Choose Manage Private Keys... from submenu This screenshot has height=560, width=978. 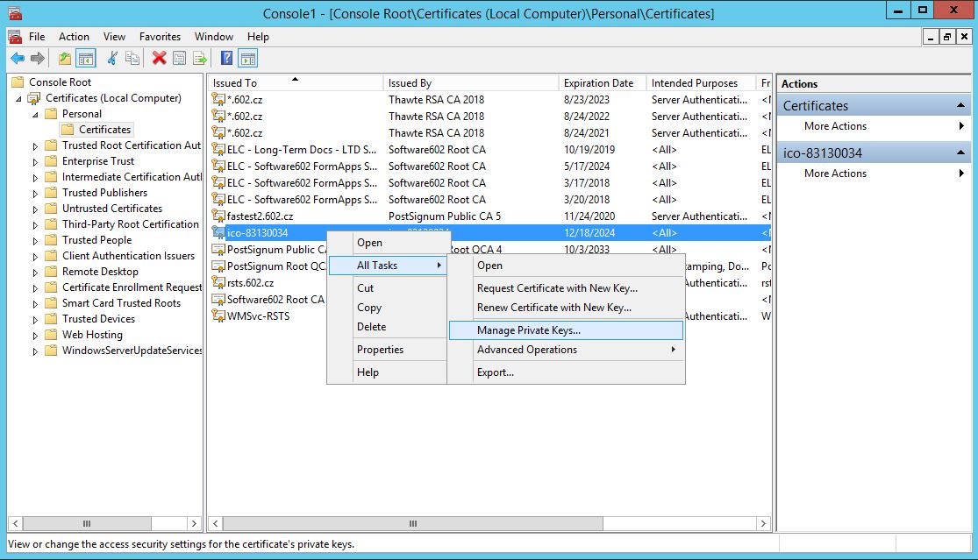529,330
